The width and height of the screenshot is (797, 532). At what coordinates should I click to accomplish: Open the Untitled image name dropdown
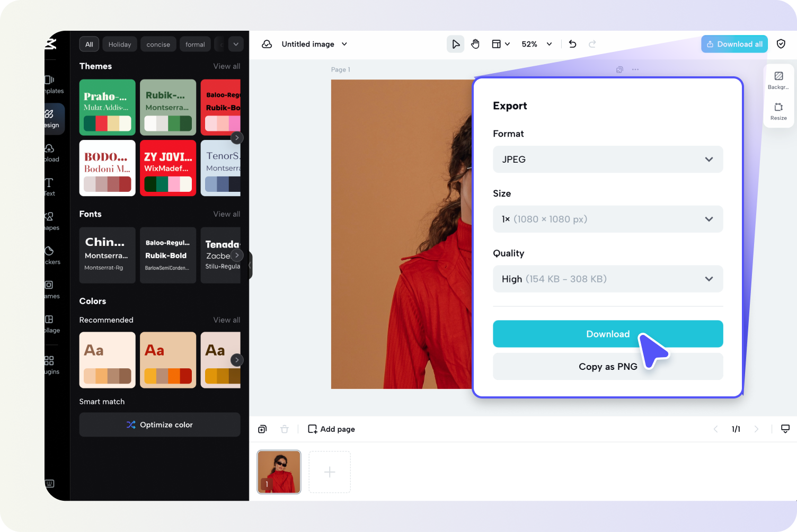pos(314,44)
